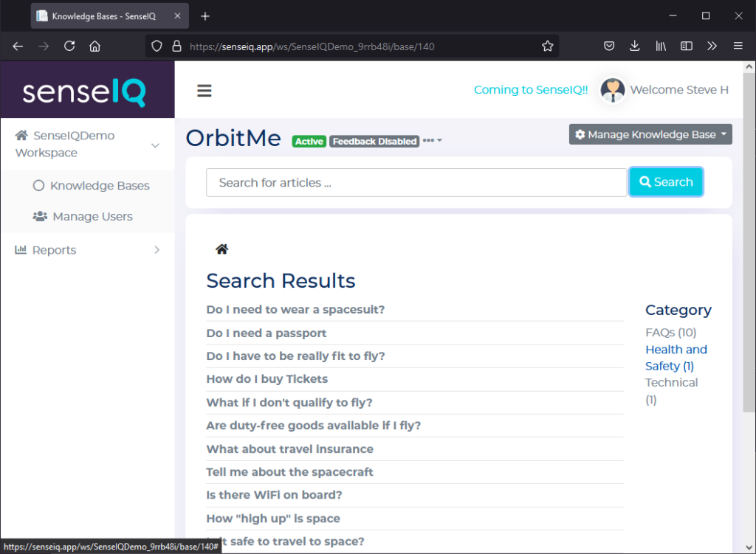Viewport: 756px width, 554px height.
Task: Click the home breadcrumb icon above Search Results
Action: [x=221, y=249]
